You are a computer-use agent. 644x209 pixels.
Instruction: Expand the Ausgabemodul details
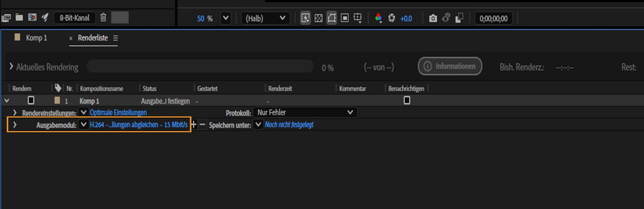pos(15,125)
